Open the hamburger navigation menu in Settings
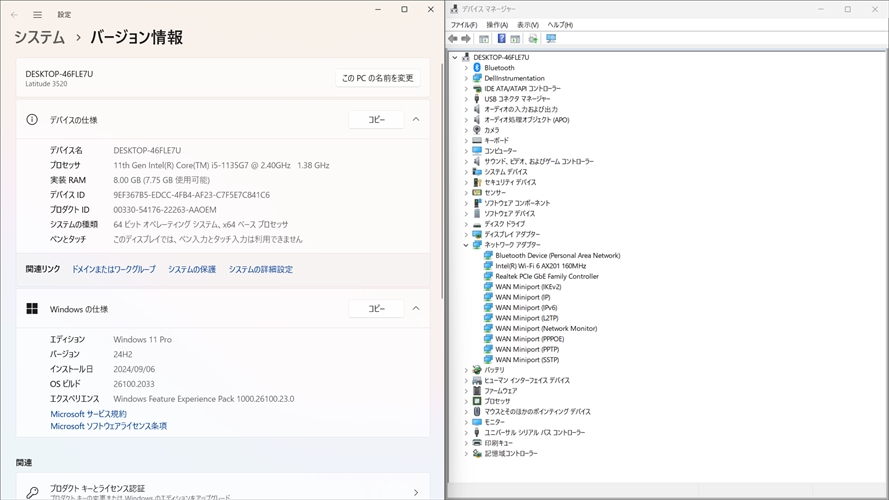 pyautogui.click(x=38, y=15)
